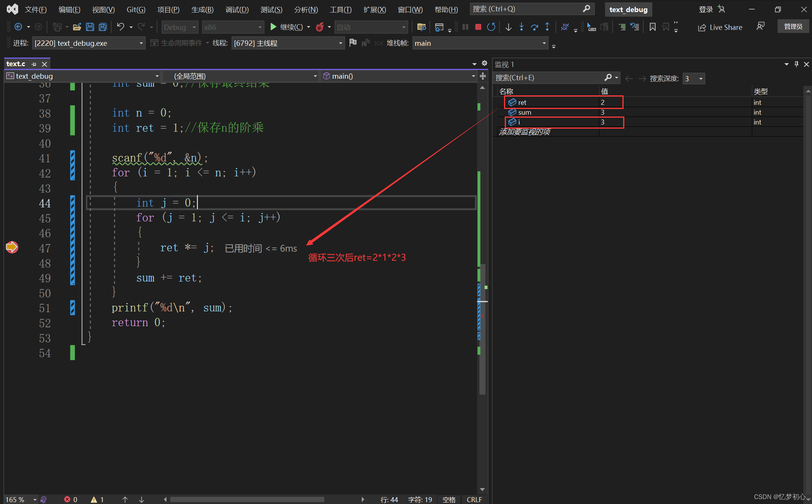812x504 pixels.
Task: Step over with the curved arrow icon
Action: click(534, 27)
